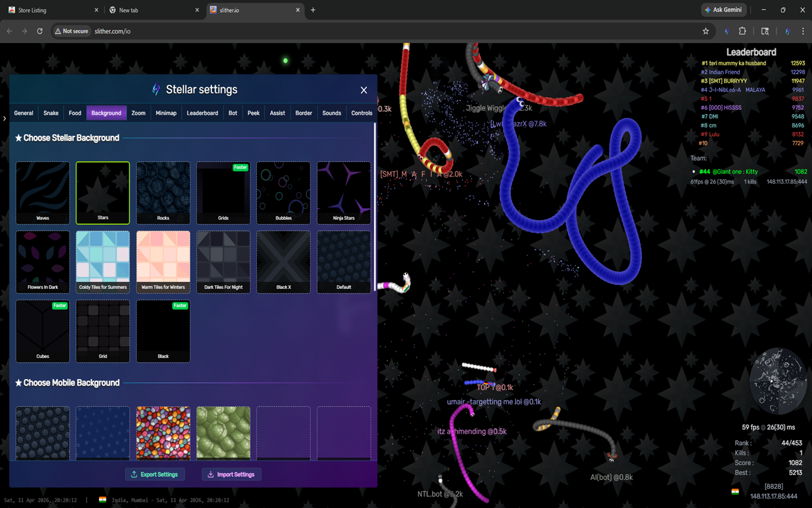The height and width of the screenshot is (508, 812).
Task: Go to the Minimap tab
Action: [x=166, y=113]
